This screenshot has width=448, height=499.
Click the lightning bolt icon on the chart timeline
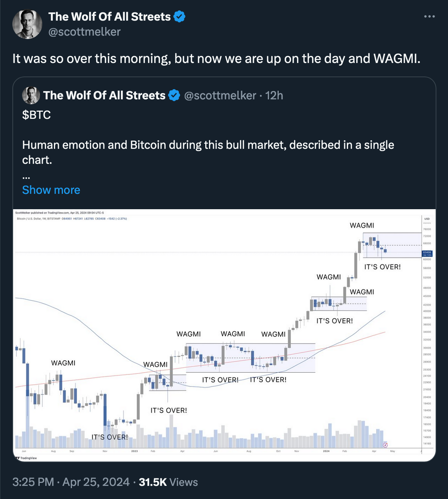click(385, 445)
